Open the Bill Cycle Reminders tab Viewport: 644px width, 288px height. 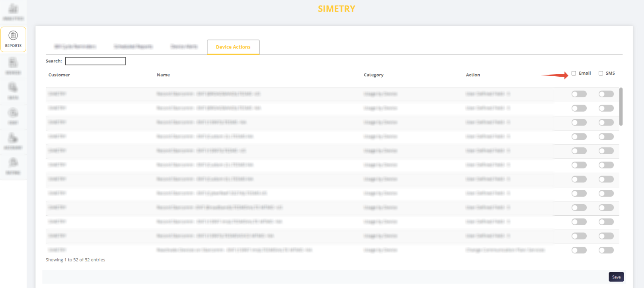click(x=75, y=46)
